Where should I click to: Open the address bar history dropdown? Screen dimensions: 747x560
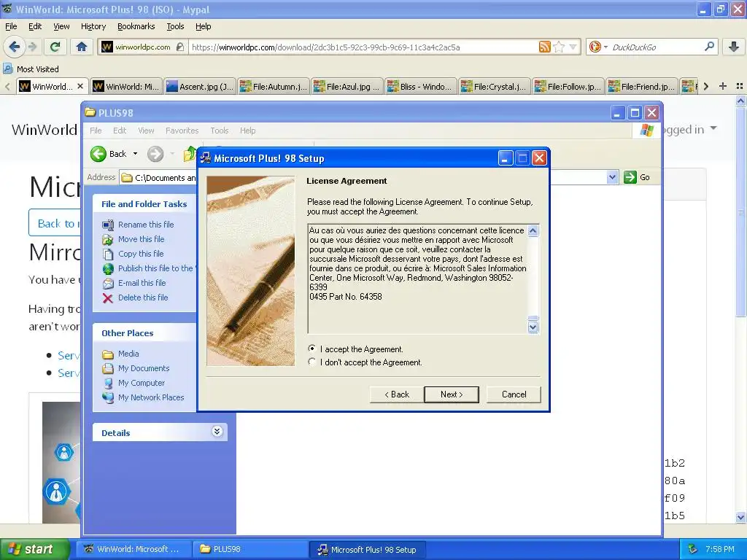[573, 47]
